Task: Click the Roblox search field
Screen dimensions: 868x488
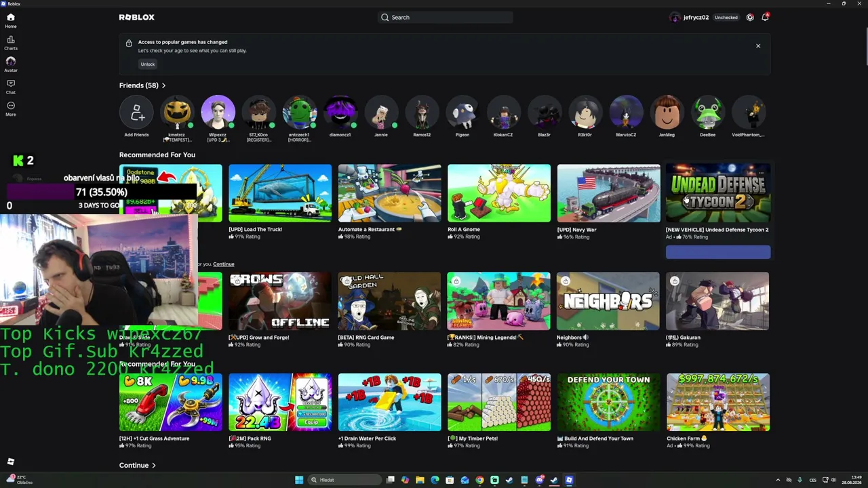Action: pyautogui.click(x=445, y=18)
